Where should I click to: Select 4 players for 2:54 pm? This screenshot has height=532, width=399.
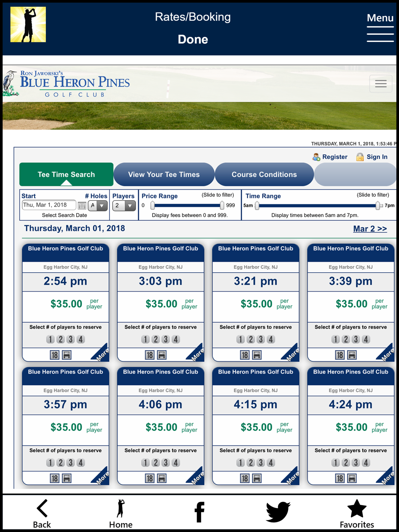[x=81, y=339]
